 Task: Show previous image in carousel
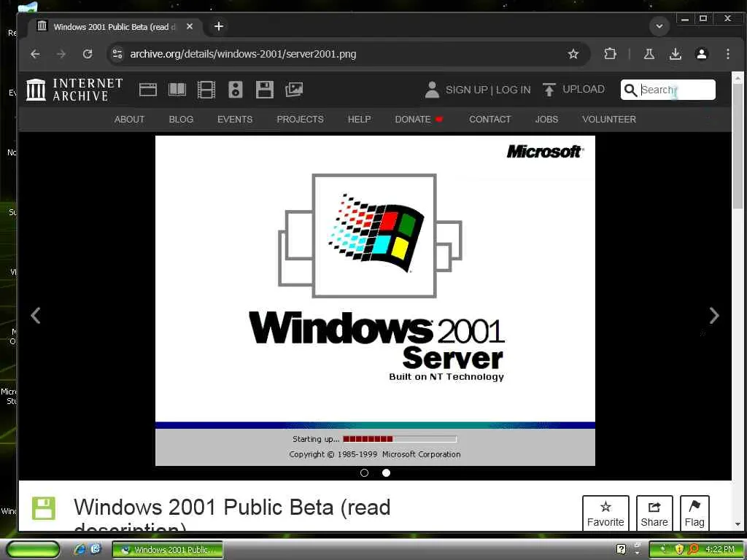click(x=35, y=315)
